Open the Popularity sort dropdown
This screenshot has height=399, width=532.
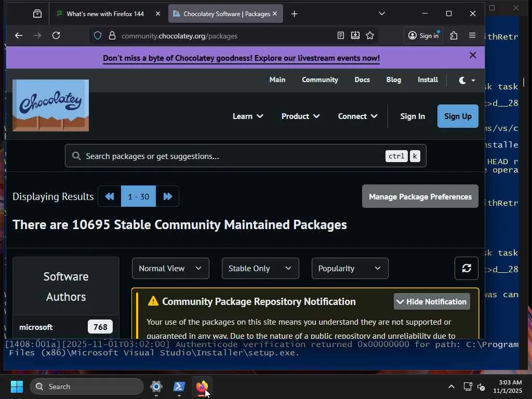[350, 269]
